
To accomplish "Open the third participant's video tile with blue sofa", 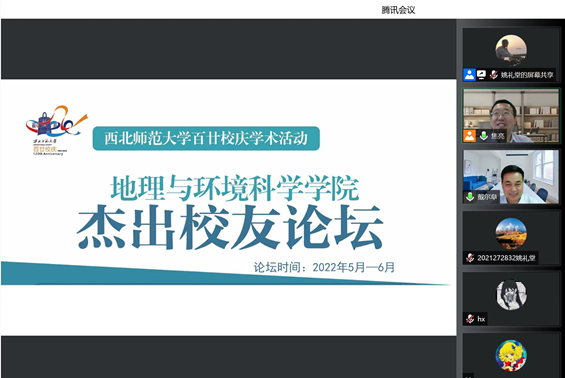I will (x=511, y=177).
